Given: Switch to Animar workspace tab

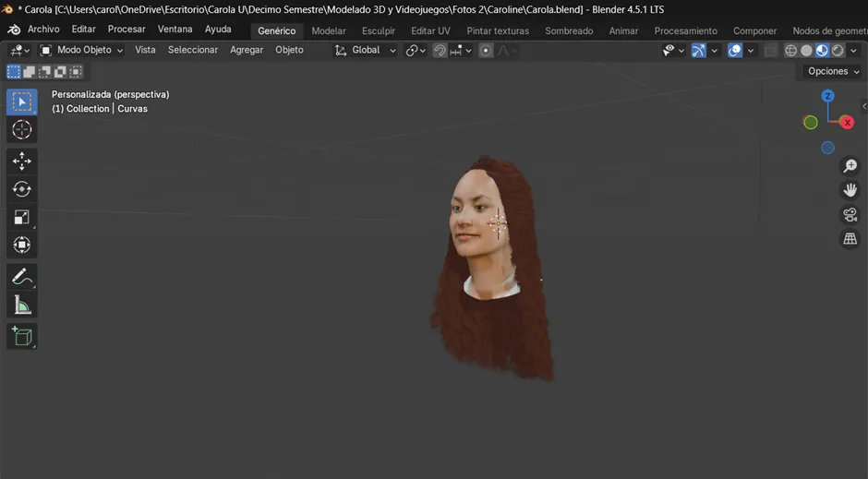Looking at the screenshot, I should [623, 31].
